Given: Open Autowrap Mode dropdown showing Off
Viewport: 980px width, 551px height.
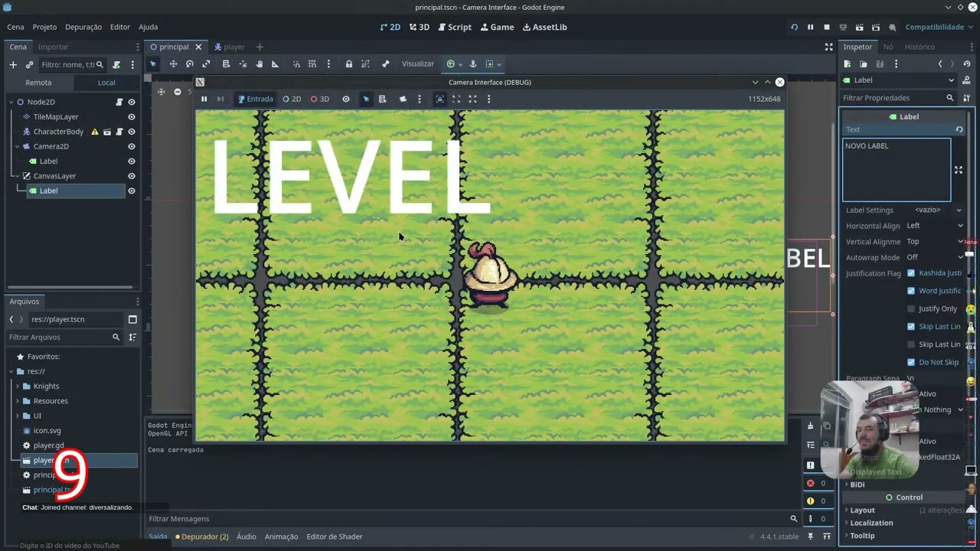Looking at the screenshot, I should (x=934, y=257).
